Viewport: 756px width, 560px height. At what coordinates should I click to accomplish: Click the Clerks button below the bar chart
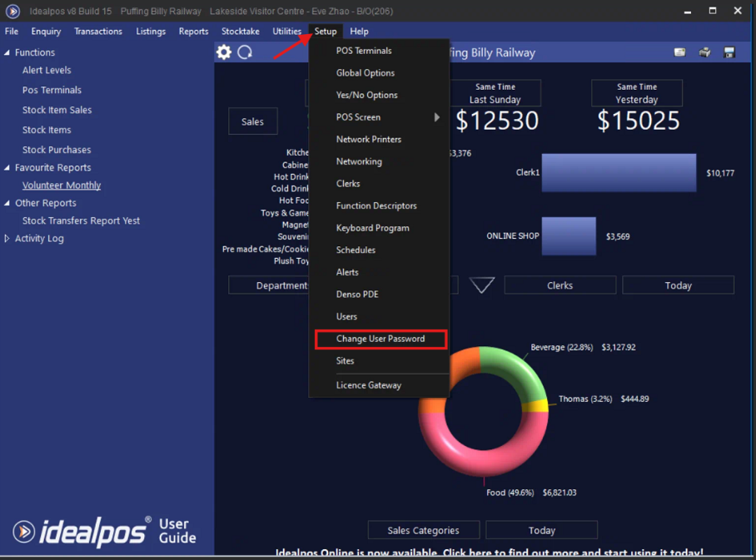pyautogui.click(x=560, y=285)
